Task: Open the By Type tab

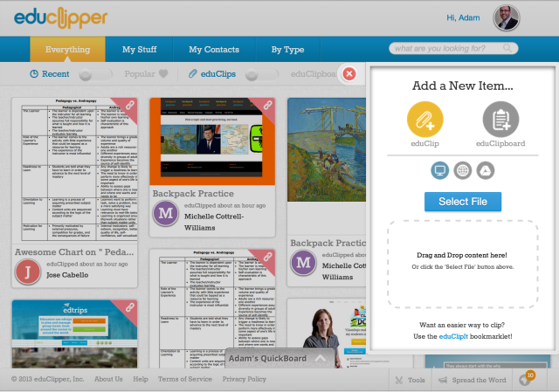Action: [x=287, y=49]
